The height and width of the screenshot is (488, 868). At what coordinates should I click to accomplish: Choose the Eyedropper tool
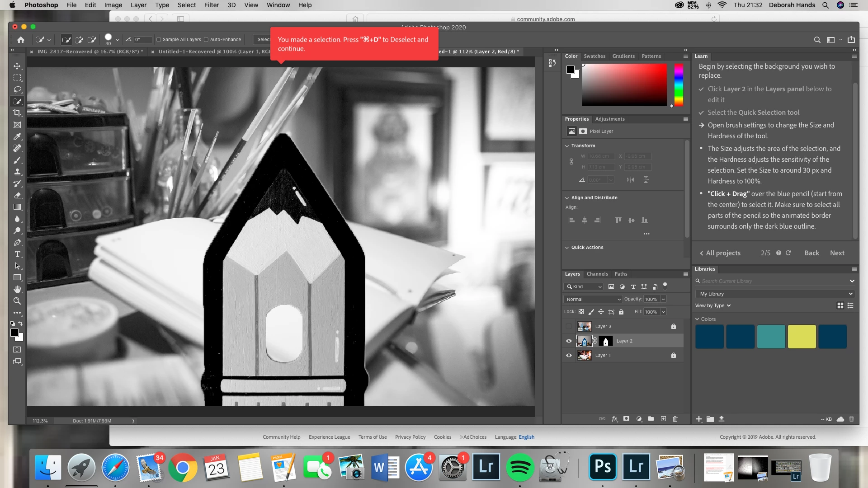(17, 136)
